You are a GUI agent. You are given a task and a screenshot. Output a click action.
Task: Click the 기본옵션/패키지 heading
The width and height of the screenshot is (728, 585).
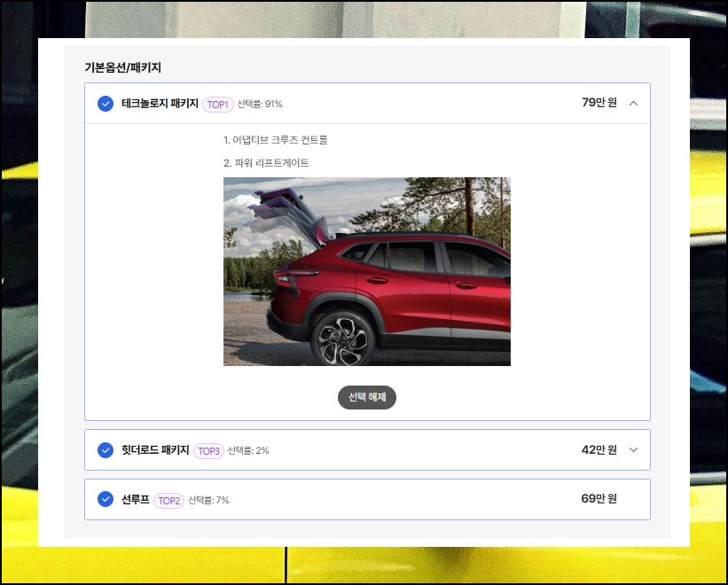[x=122, y=67]
